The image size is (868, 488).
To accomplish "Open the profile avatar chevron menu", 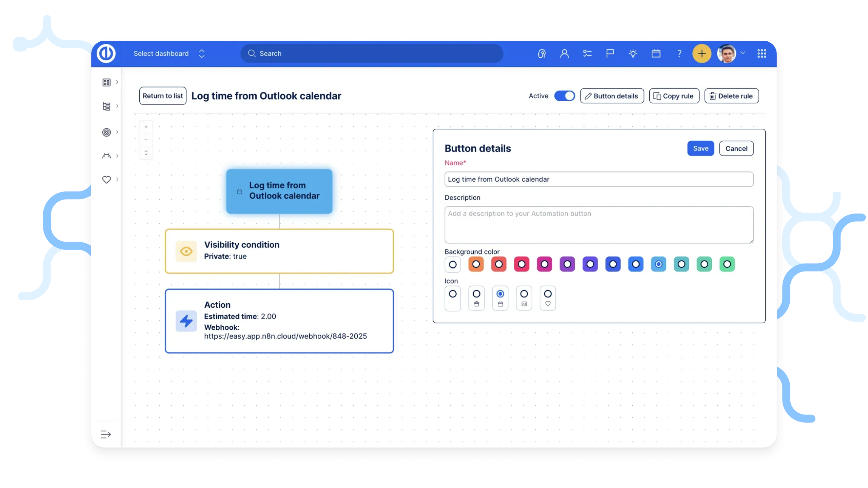I will [x=743, y=53].
